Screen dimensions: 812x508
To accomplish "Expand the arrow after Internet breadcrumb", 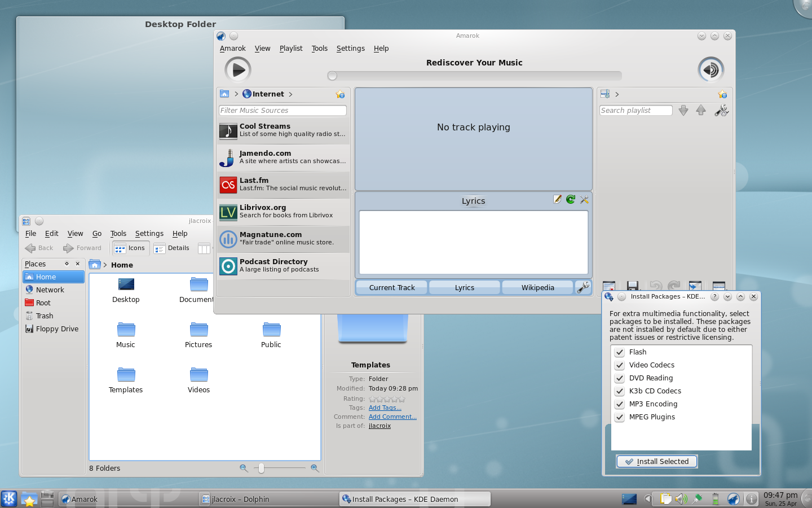I will (x=290, y=94).
